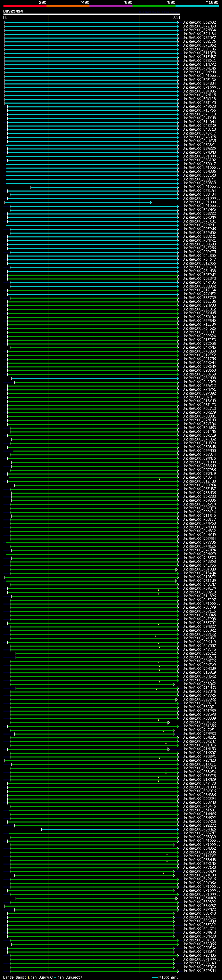Select the UniRef100_B8F7G9 label
This screenshot has height=980, width=222.
(199, 298)
